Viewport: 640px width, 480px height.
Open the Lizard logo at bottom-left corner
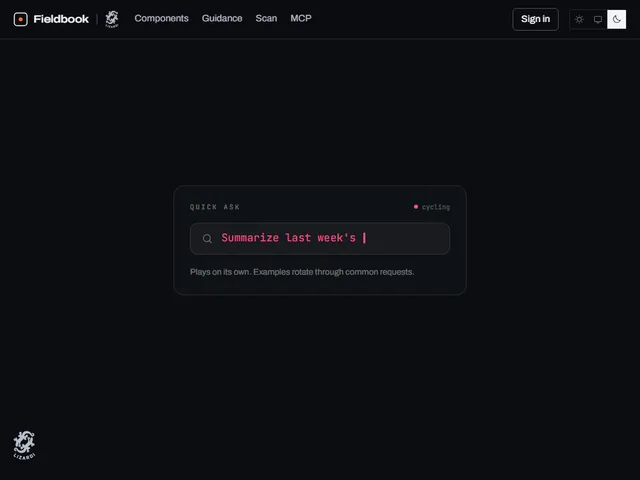click(24, 445)
